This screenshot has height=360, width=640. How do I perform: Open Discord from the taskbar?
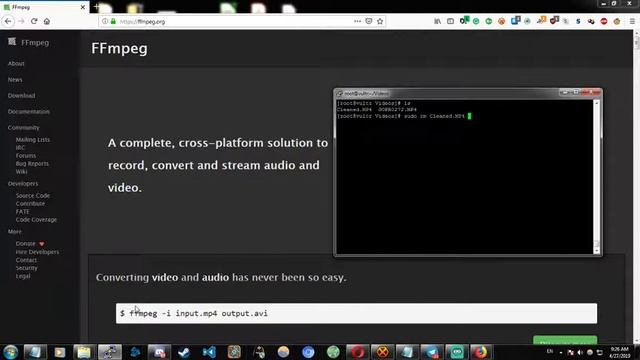point(159,352)
